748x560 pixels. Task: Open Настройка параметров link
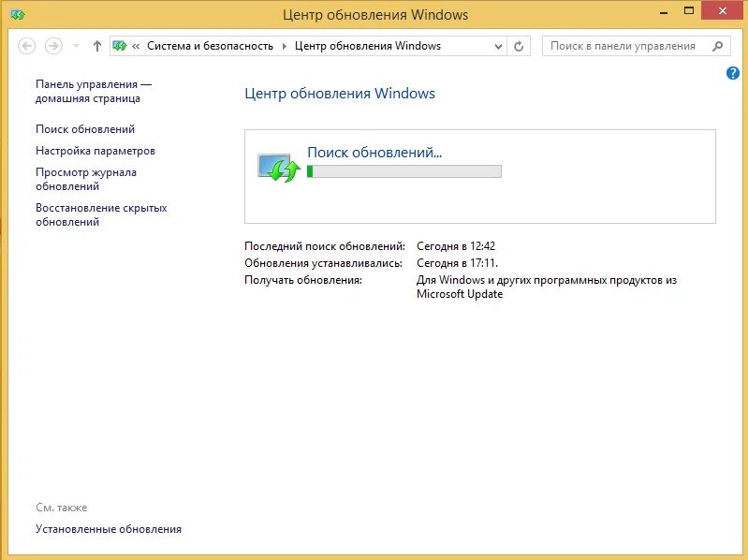pyautogui.click(x=95, y=151)
